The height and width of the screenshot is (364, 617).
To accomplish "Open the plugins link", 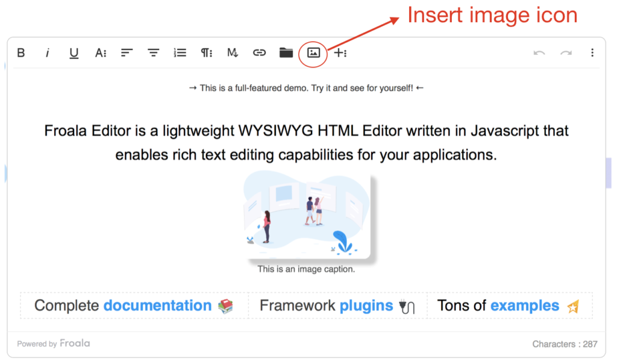I will coord(366,306).
